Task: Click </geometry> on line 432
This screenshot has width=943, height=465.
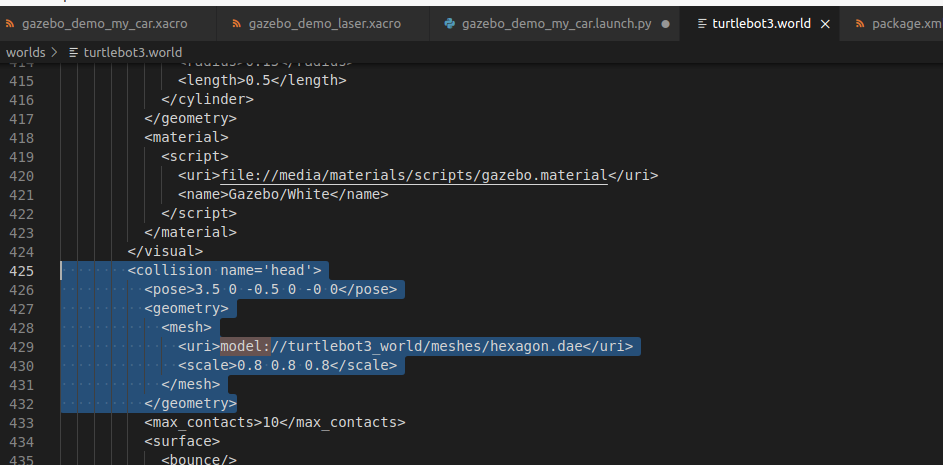Action: 191,404
